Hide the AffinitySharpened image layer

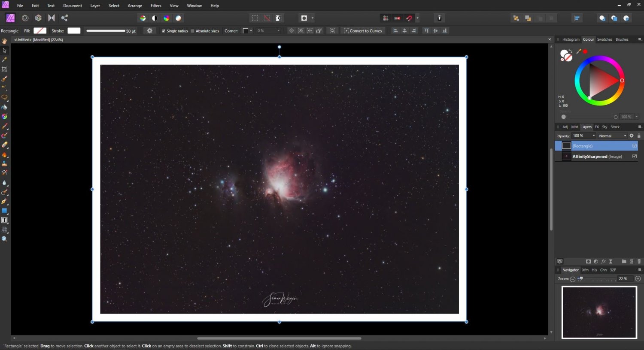tap(635, 156)
